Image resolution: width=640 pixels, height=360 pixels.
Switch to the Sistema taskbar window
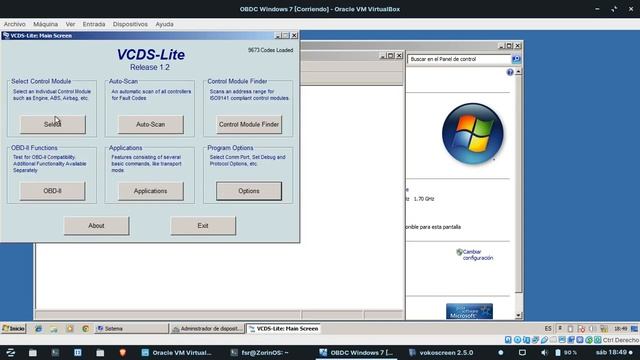click(x=131, y=329)
